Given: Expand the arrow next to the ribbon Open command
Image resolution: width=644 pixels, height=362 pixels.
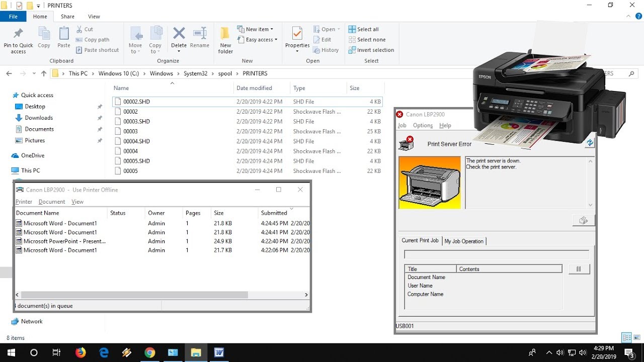Looking at the screenshot, I should pos(339,29).
